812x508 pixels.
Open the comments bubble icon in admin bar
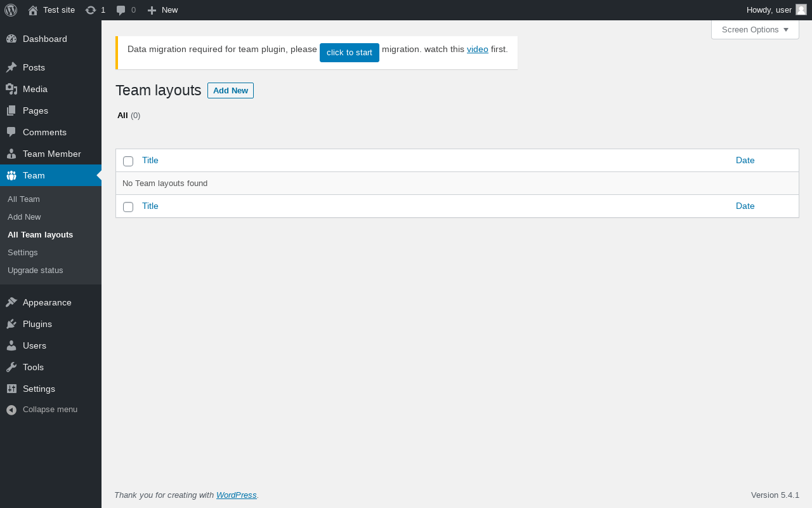[121, 10]
